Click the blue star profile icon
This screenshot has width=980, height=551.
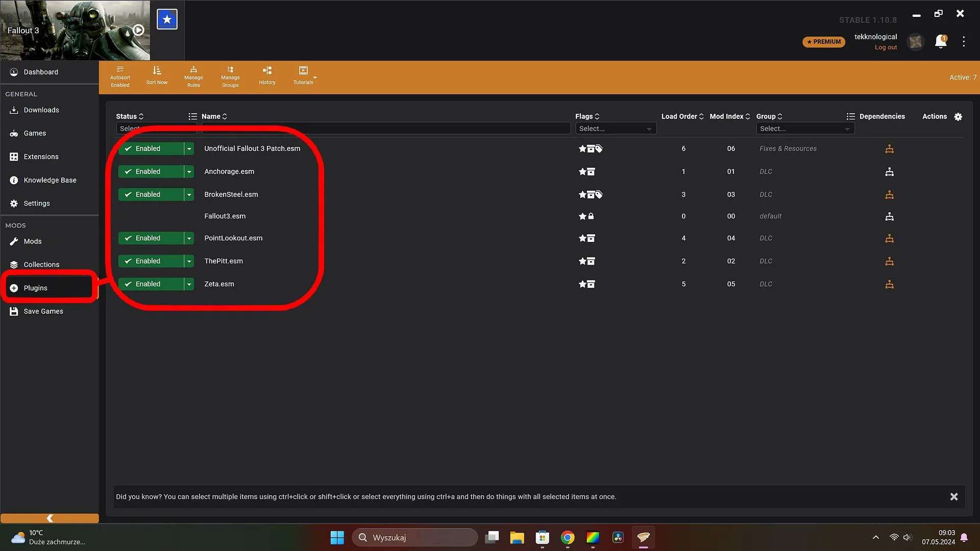pyautogui.click(x=167, y=19)
